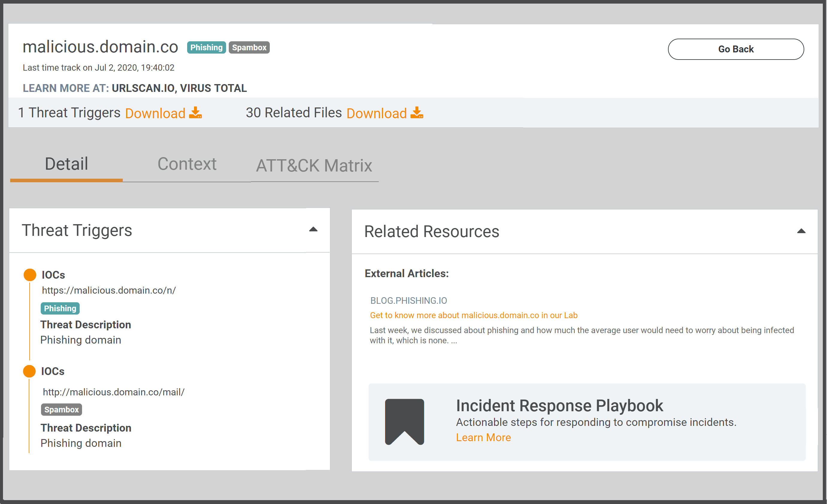Open the URLSCAN.IO link

(143, 88)
